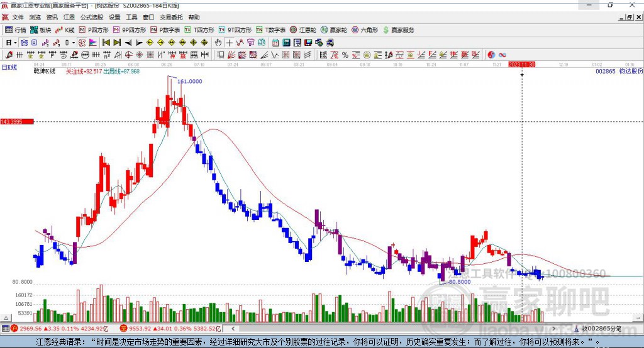Toggle the colored flag indicator button
The height and width of the screenshot is (348, 644).
click(x=93, y=43)
